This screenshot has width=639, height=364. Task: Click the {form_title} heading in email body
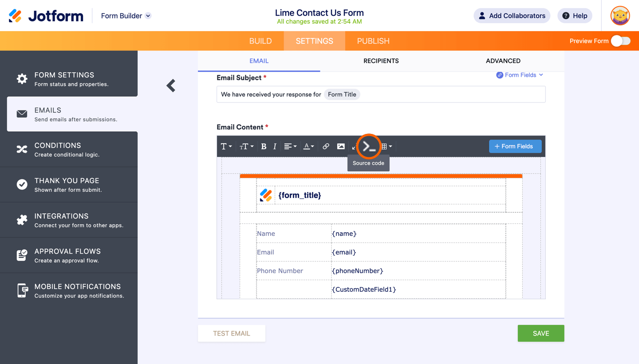[x=300, y=195]
